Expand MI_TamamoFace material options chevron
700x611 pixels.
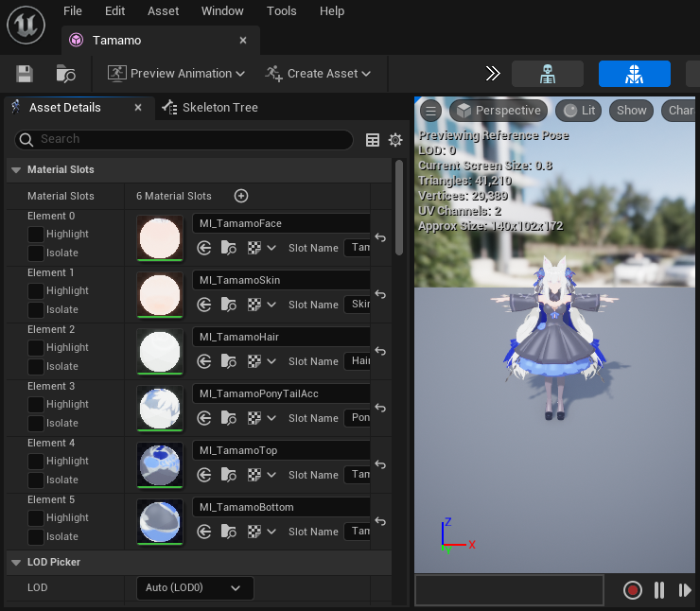coord(271,248)
